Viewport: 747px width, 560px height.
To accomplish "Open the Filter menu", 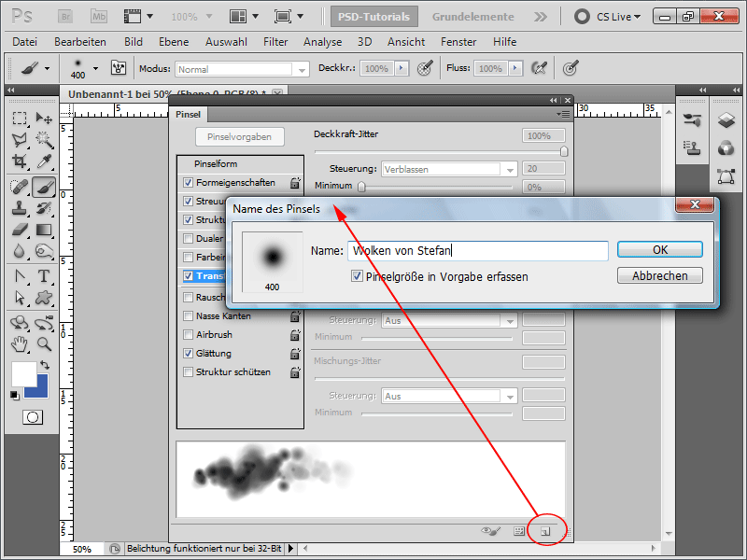I will [275, 42].
